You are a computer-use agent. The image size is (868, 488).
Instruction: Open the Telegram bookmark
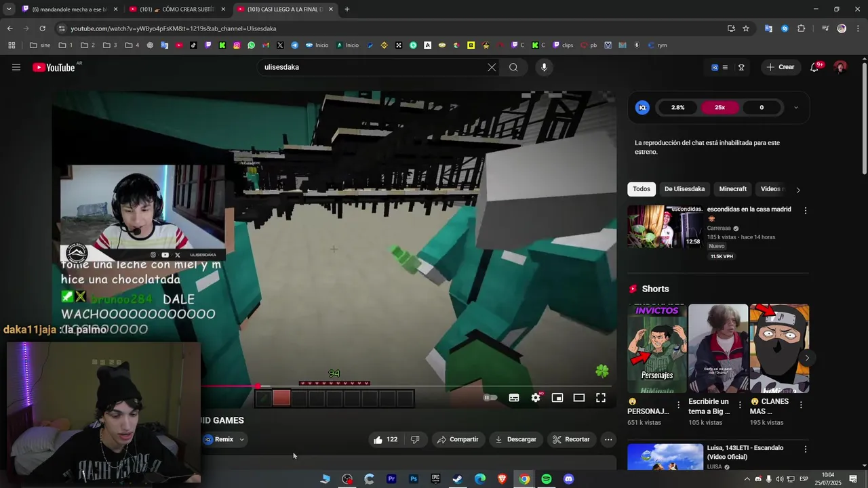tap(295, 45)
